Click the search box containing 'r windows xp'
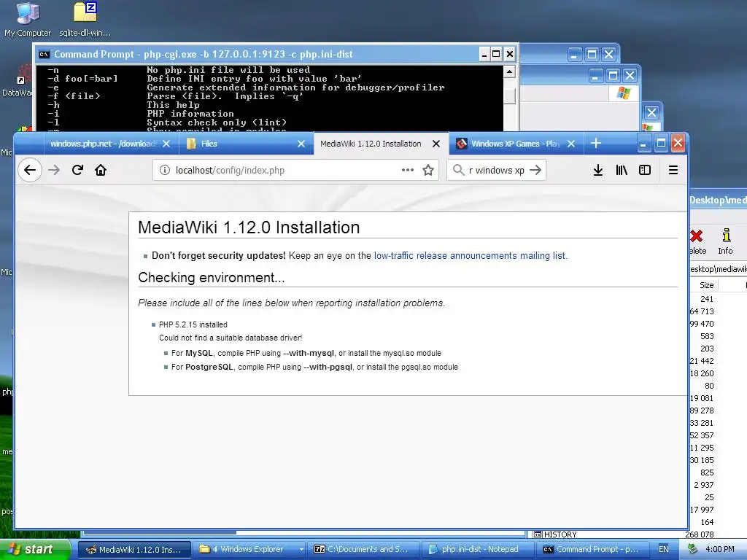Viewport: 747px width, 560px height. click(x=496, y=171)
